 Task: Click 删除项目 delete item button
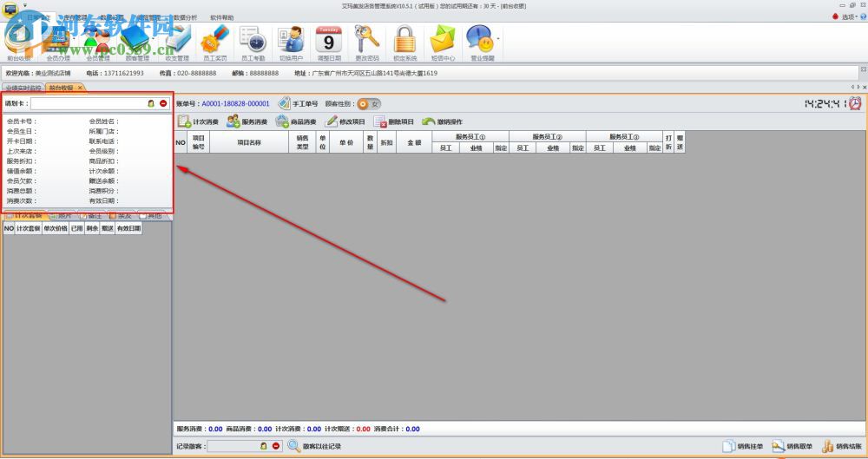[393, 121]
